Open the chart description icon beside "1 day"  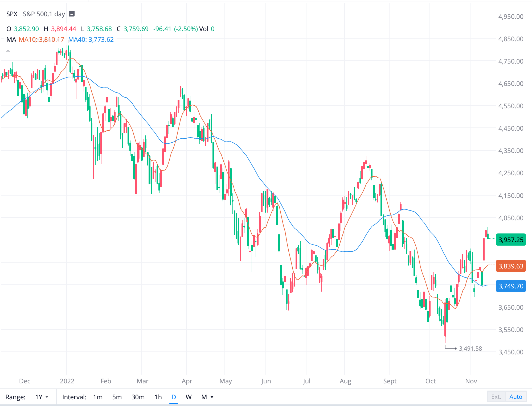pos(71,13)
